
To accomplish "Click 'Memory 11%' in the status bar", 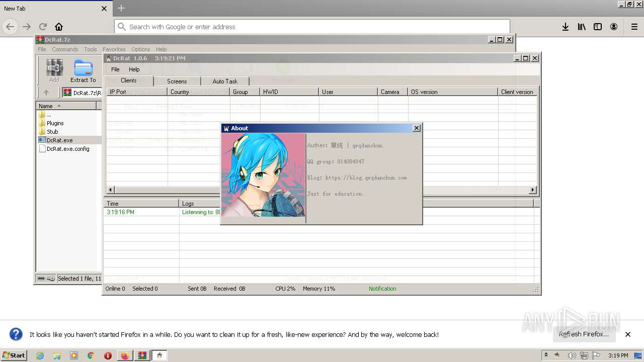I will point(319,289).
